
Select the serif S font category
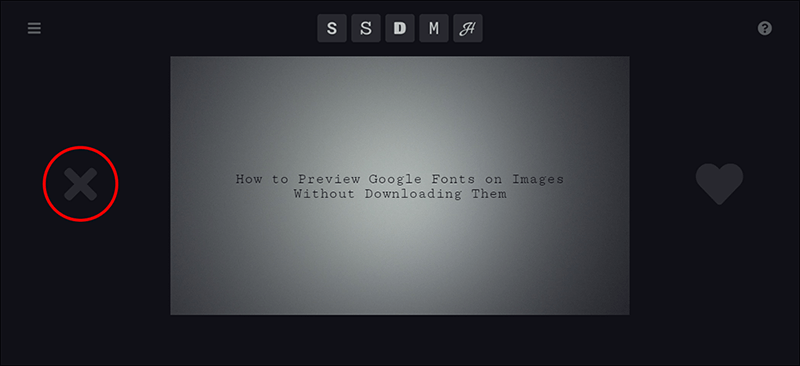(x=366, y=28)
